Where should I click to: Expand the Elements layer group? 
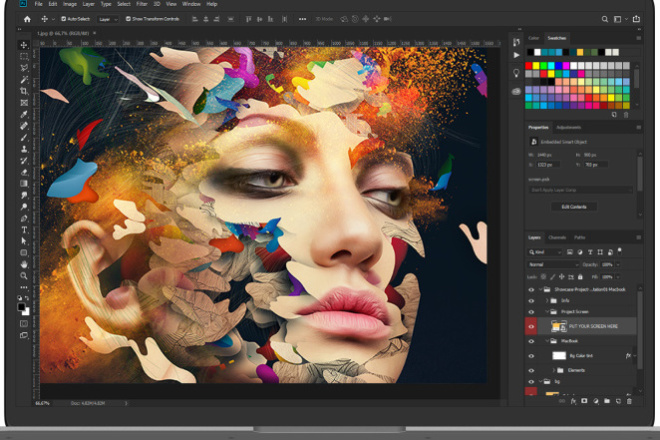(554, 370)
